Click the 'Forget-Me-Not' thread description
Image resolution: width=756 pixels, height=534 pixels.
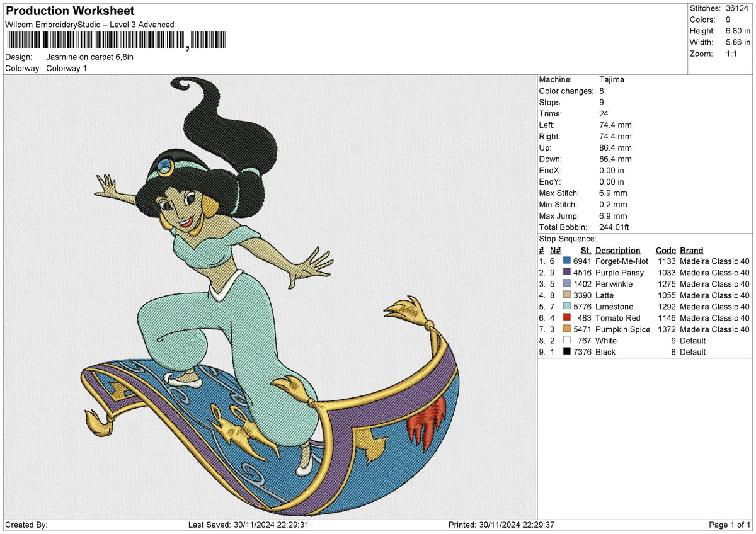pos(622,261)
